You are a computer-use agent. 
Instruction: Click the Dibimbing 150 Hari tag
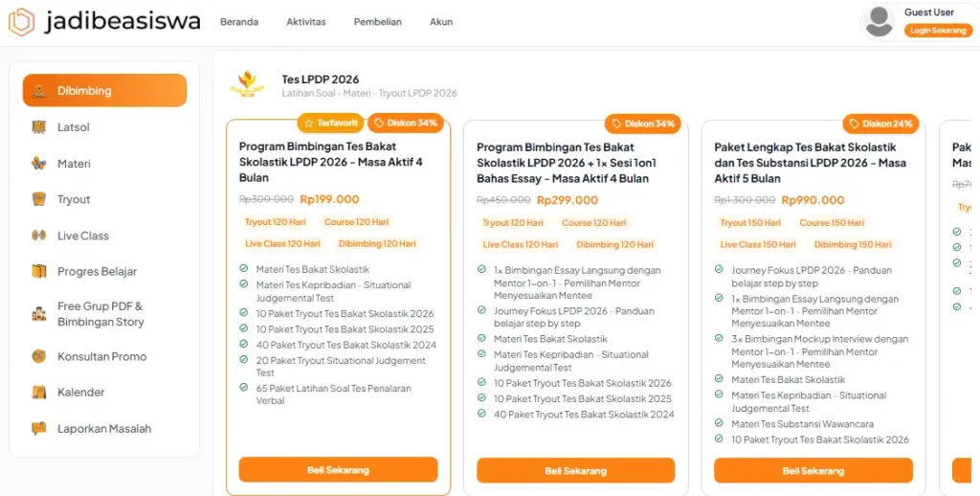pos(853,244)
